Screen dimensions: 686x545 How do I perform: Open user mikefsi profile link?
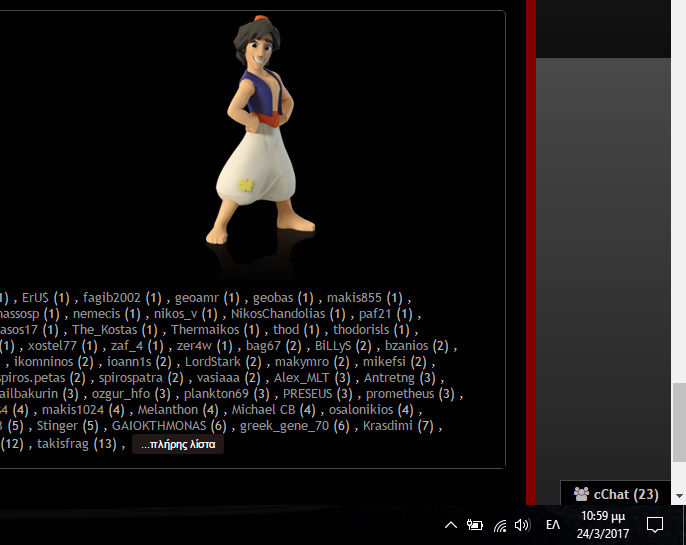point(384,362)
